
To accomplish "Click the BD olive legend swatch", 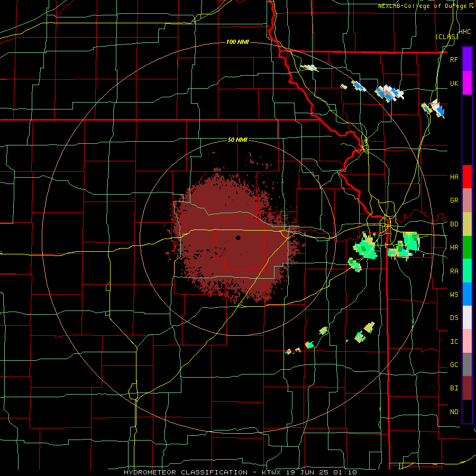I will click(x=467, y=224).
